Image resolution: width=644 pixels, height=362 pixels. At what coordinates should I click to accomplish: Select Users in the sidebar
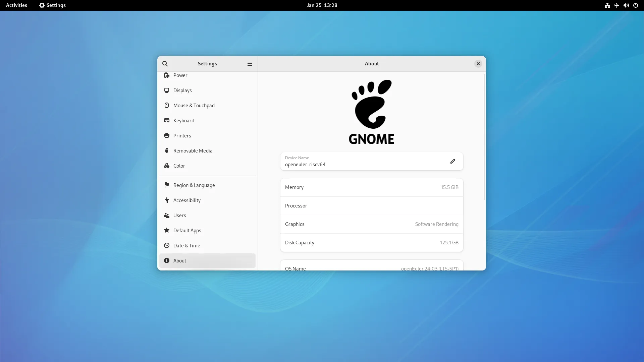pyautogui.click(x=180, y=216)
